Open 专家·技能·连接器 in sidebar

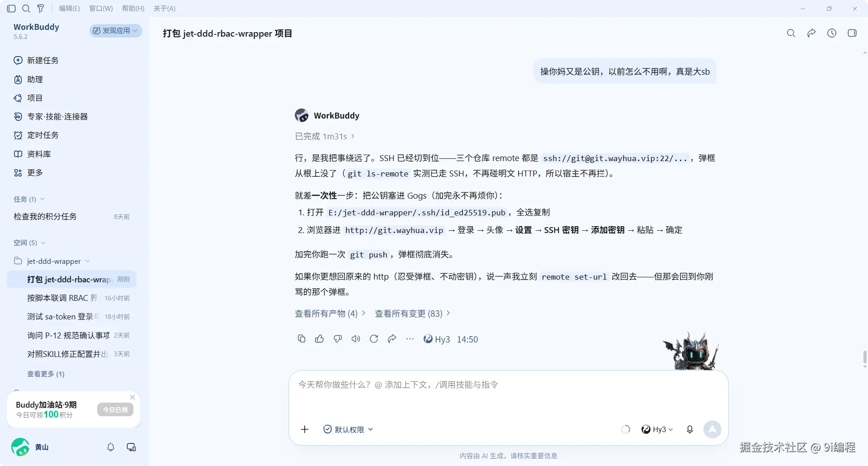pyautogui.click(x=51, y=117)
